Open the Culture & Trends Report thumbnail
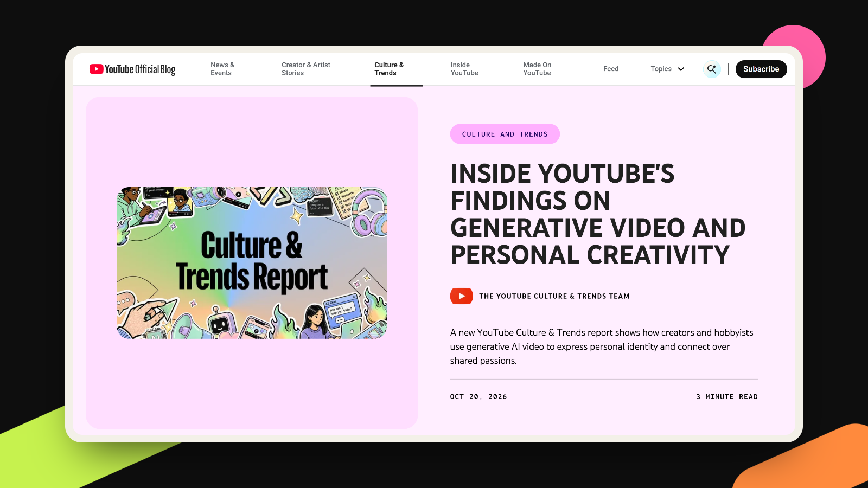The image size is (868, 488). (x=252, y=263)
